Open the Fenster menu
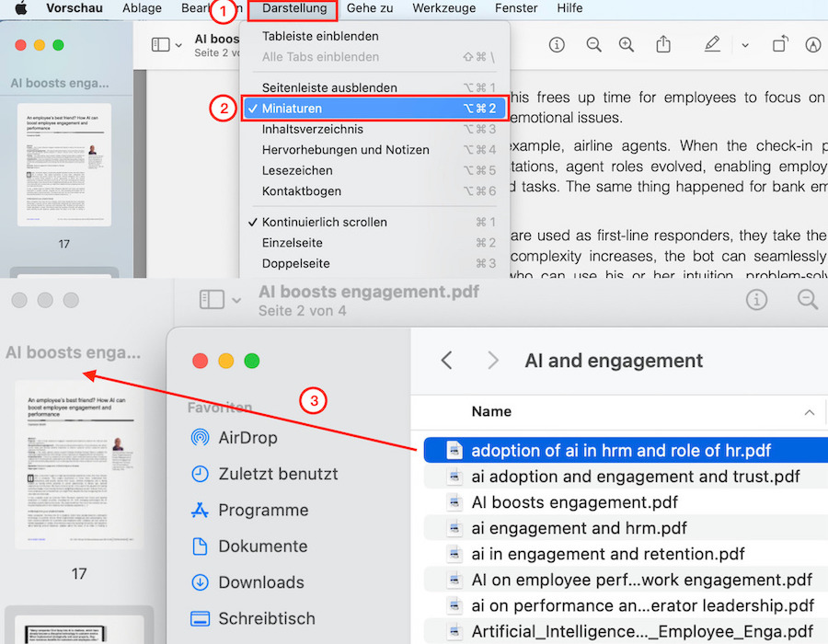This screenshot has width=828, height=644. pyautogui.click(x=516, y=8)
